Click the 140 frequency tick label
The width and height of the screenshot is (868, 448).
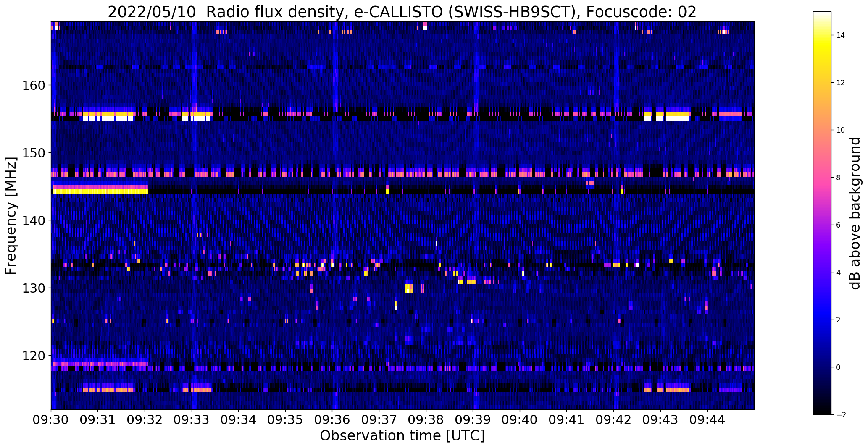click(33, 221)
